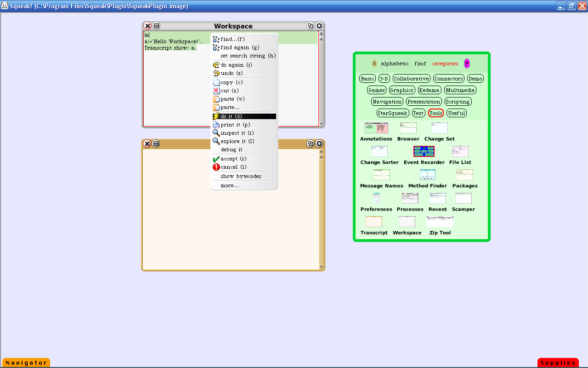Open the orange window's menu icon
The height and width of the screenshot is (368, 588).
click(x=156, y=144)
